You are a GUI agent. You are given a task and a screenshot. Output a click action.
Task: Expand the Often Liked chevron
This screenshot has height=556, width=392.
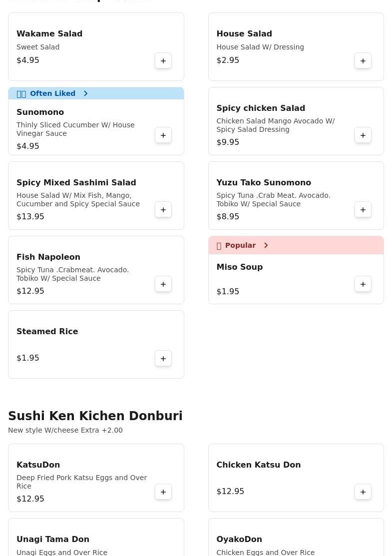point(86,93)
